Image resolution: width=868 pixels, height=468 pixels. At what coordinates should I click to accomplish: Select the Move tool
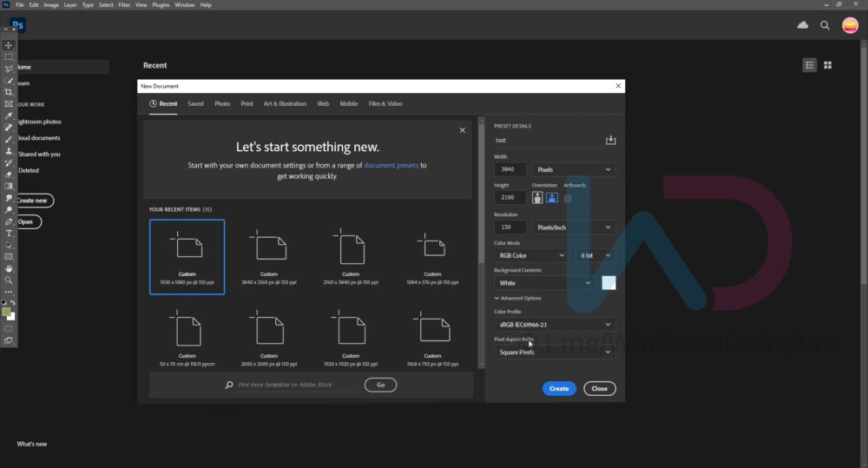click(9, 45)
